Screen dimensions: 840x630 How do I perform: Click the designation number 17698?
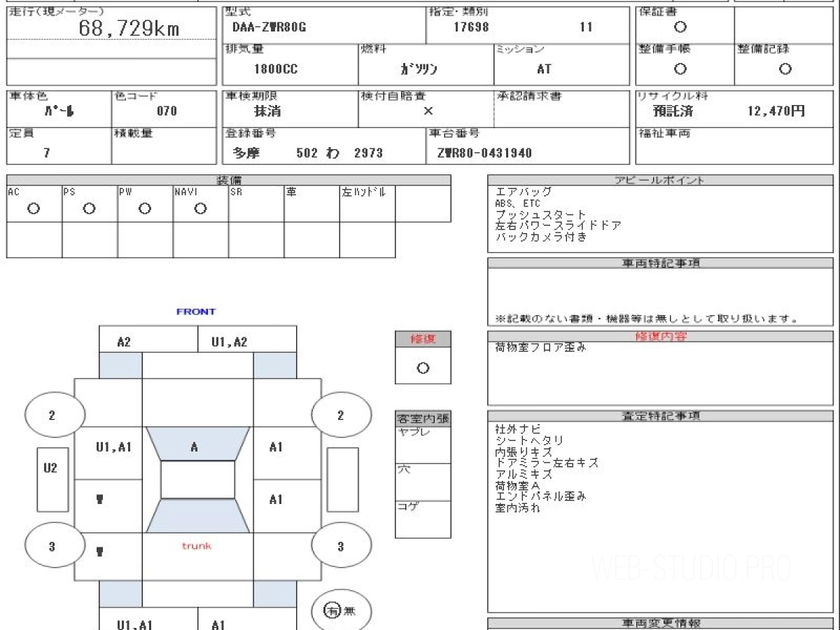pos(471,27)
